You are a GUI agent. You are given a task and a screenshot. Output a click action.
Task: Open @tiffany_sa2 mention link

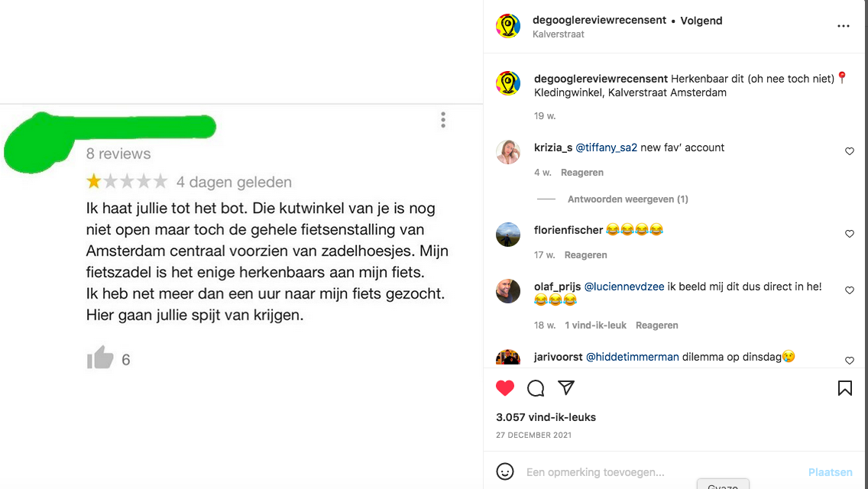click(606, 148)
